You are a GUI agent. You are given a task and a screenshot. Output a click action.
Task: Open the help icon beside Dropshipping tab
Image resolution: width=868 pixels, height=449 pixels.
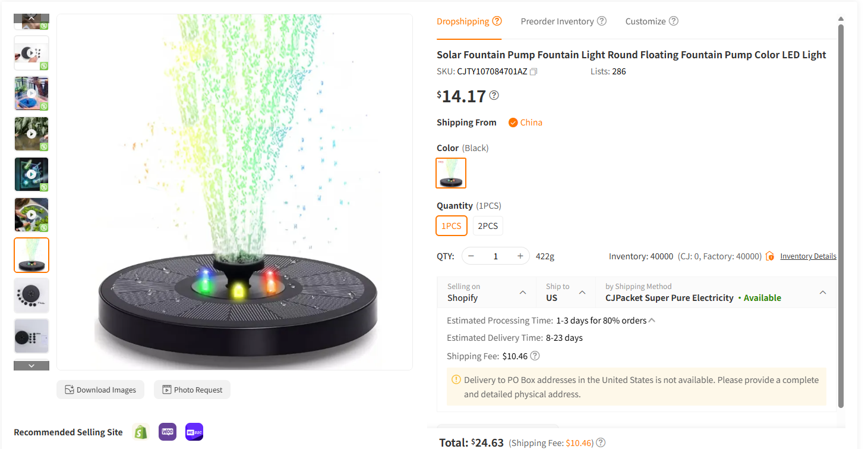497,20
